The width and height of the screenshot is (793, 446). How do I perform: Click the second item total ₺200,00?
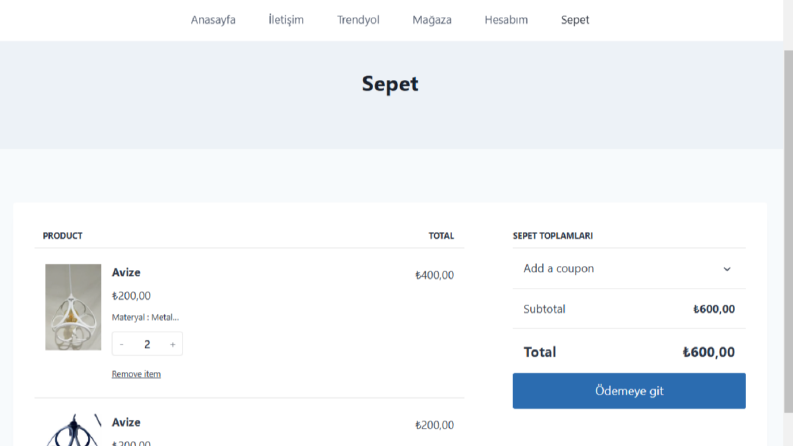(x=434, y=425)
